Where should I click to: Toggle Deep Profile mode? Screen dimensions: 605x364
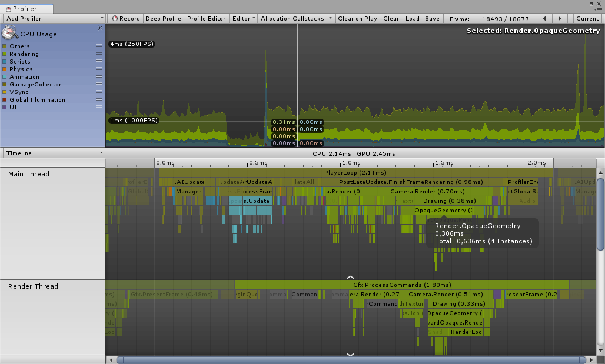coord(163,18)
